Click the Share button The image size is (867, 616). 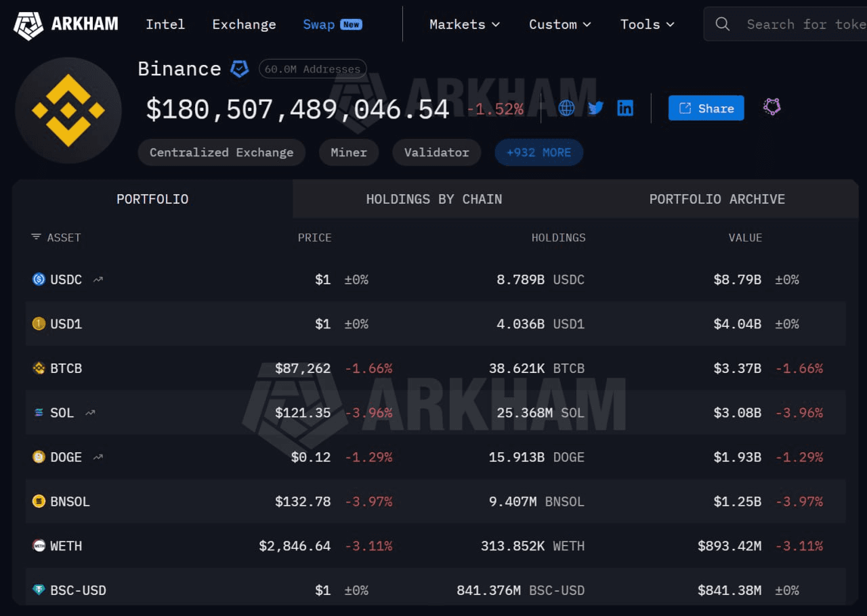706,108
